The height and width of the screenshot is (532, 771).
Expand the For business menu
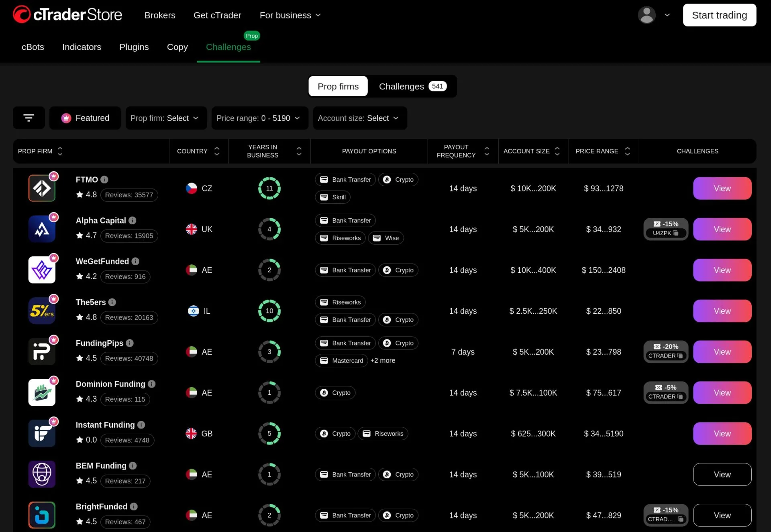290,15
